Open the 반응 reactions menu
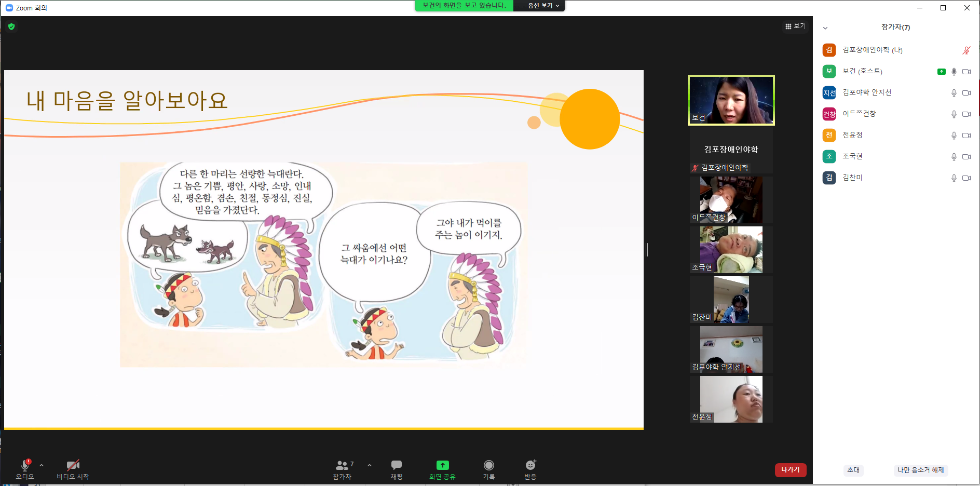Image resolution: width=980 pixels, height=486 pixels. (x=530, y=469)
